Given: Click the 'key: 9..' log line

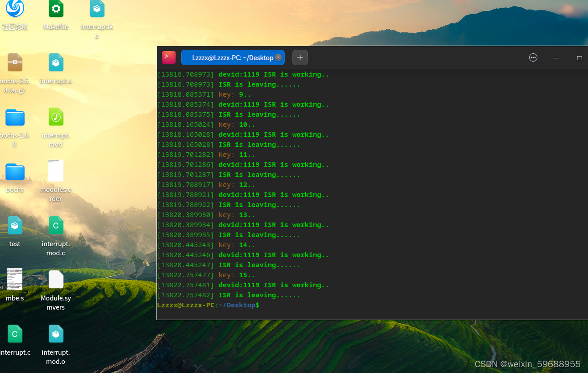Looking at the screenshot, I should (204, 94).
